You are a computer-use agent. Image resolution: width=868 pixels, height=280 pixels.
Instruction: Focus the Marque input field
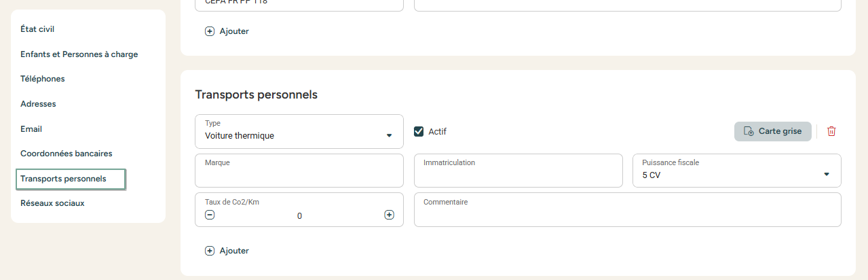coord(299,171)
